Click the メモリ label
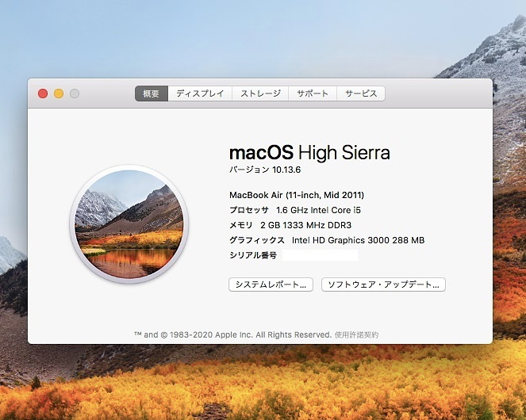The width and height of the screenshot is (526, 420). pyautogui.click(x=241, y=225)
